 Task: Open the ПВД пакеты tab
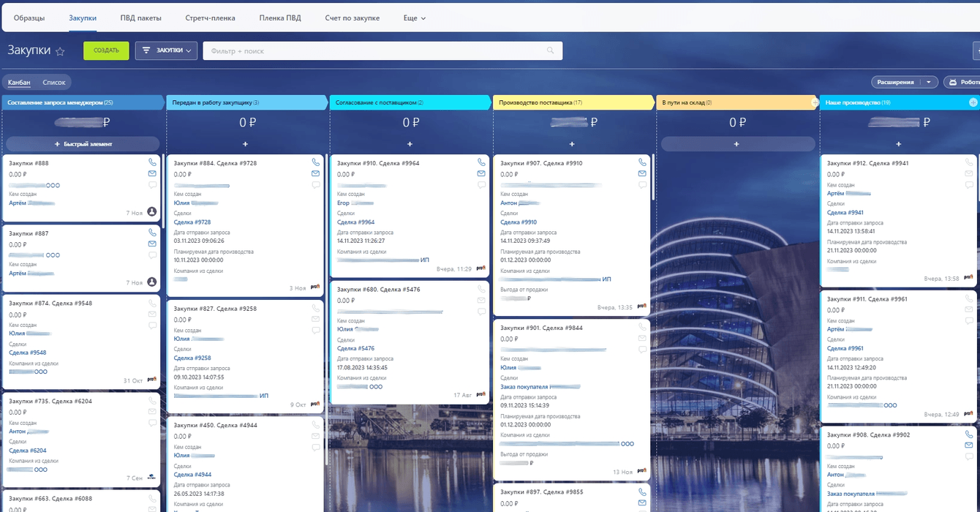click(x=141, y=18)
